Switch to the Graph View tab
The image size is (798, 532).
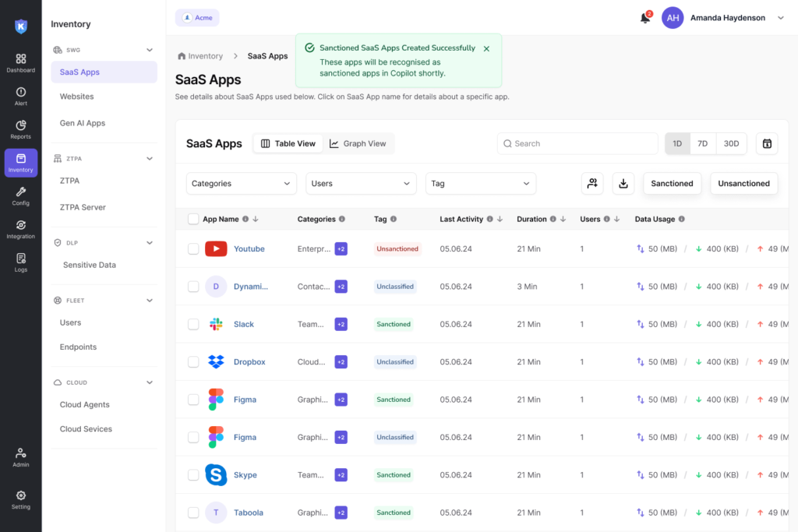coord(358,143)
